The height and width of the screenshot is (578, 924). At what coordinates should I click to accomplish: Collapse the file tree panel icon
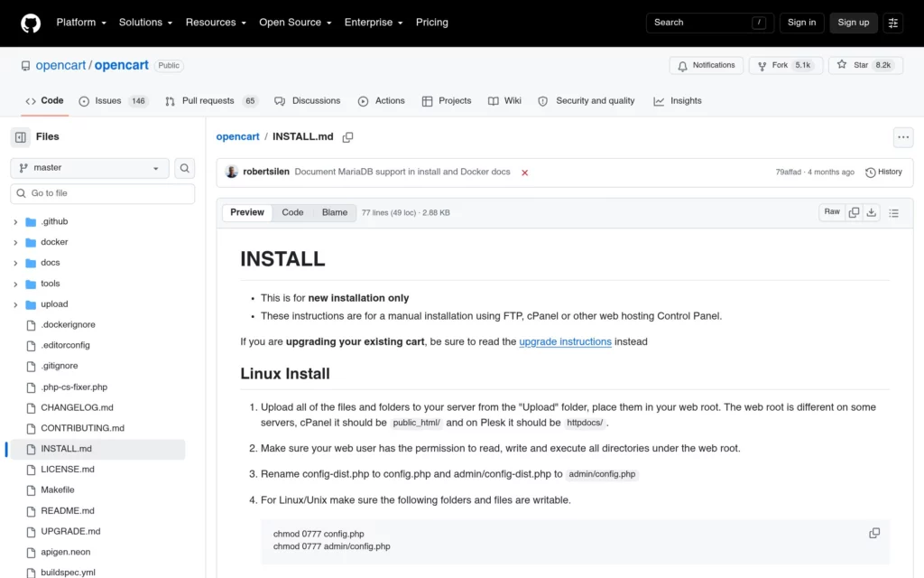[21, 137]
